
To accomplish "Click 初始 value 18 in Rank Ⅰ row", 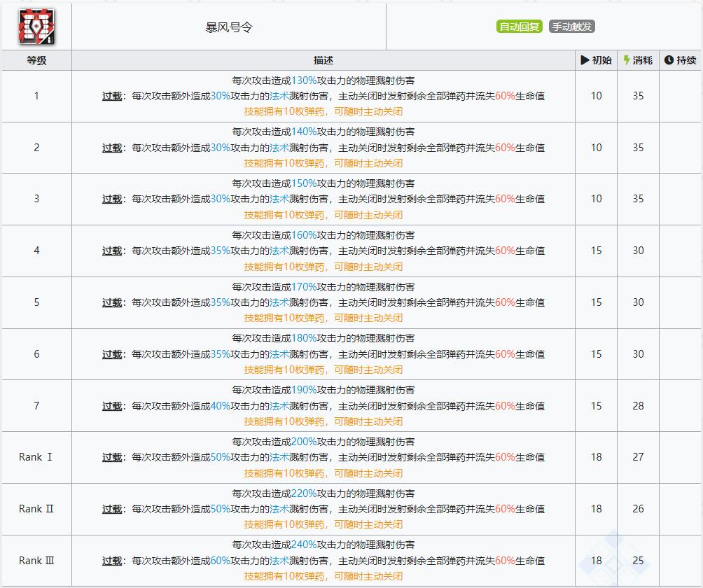I will pyautogui.click(x=597, y=457).
